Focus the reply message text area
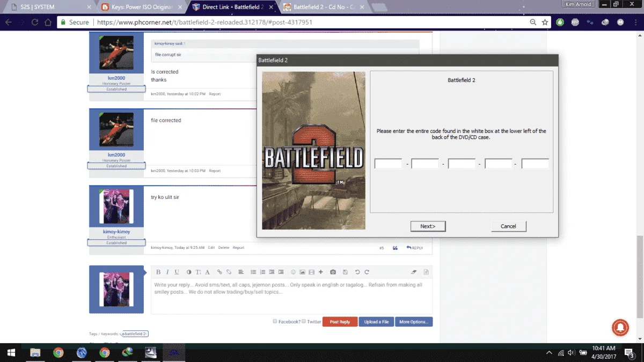The height and width of the screenshot is (362, 644). [x=291, y=295]
